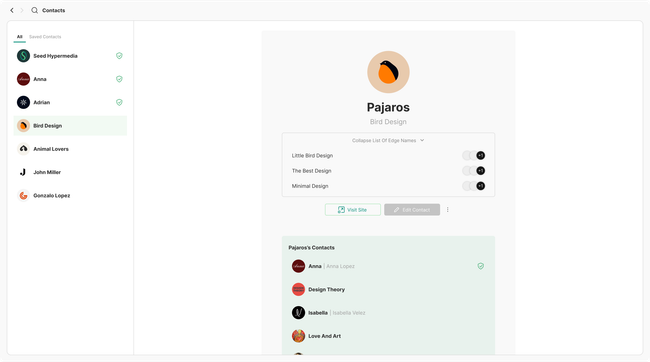Open Love And Art contact name
The width and height of the screenshot is (650, 362).
(x=324, y=336)
